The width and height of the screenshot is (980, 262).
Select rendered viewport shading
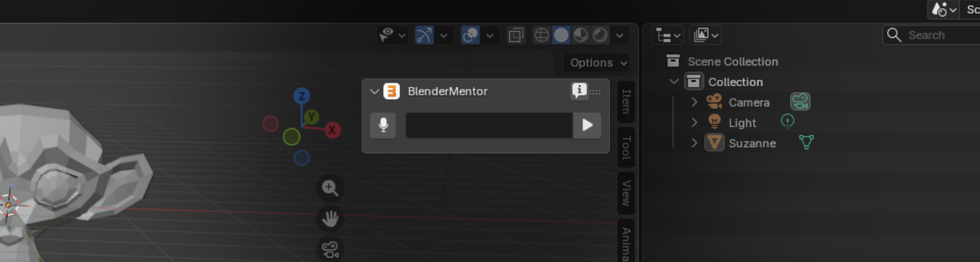pyautogui.click(x=600, y=35)
